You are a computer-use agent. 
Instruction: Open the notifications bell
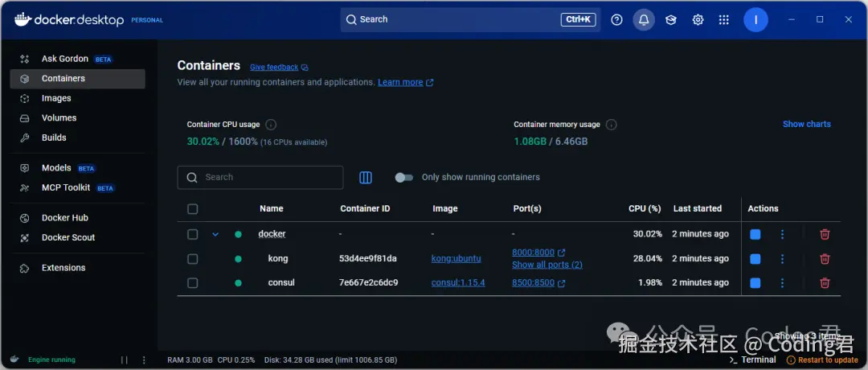644,20
